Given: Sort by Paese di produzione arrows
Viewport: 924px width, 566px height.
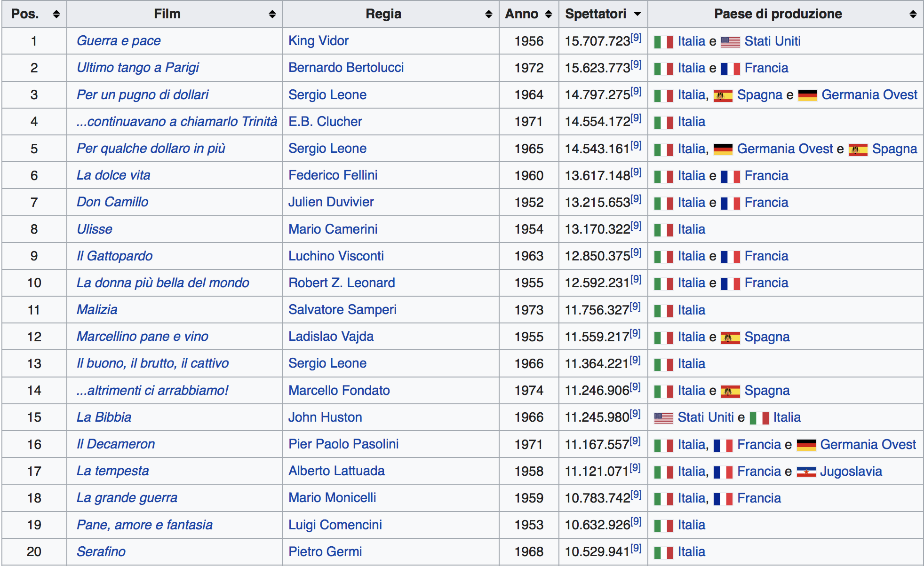Looking at the screenshot, I should point(913,14).
